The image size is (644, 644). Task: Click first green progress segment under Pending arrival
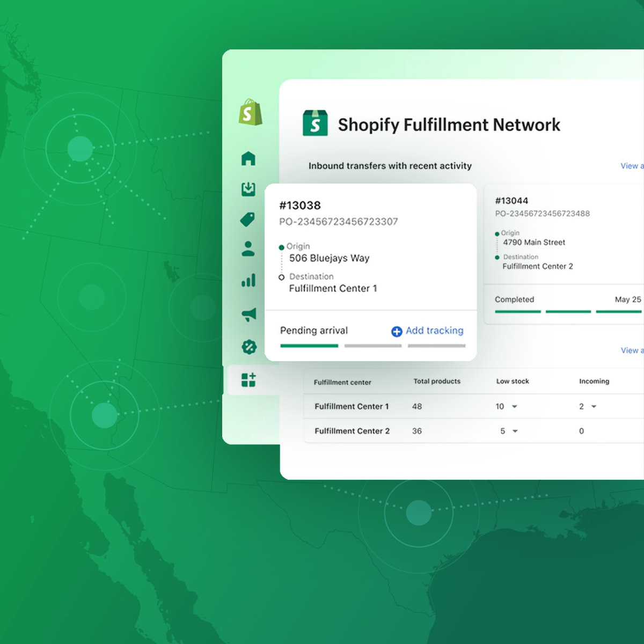pos(309,346)
